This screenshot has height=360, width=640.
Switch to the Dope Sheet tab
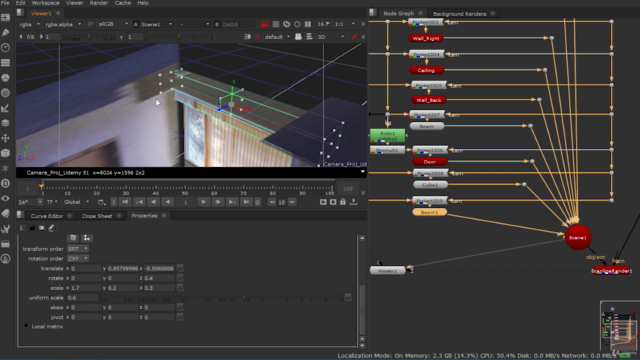[x=97, y=216]
